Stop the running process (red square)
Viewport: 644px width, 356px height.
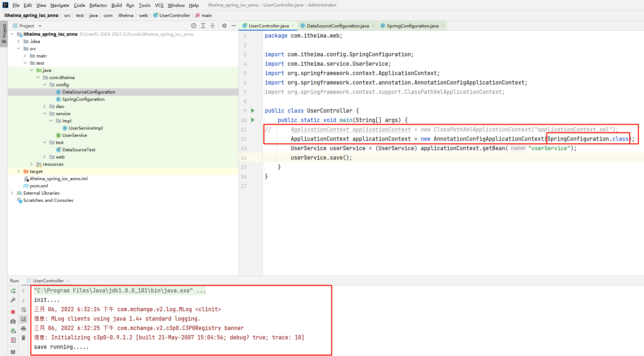(13, 312)
